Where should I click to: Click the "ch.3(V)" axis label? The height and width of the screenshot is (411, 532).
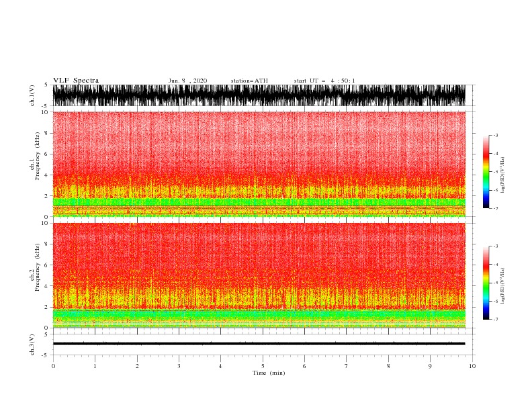click(32, 345)
